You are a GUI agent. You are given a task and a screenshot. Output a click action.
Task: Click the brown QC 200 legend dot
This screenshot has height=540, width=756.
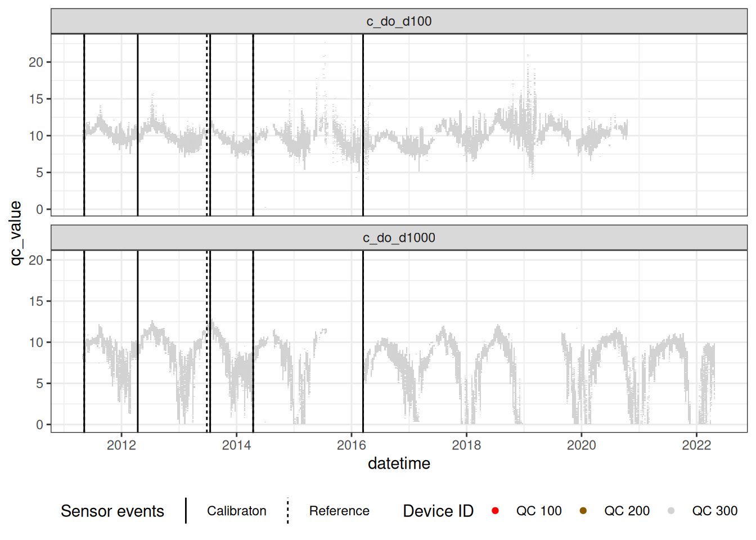click(x=583, y=511)
